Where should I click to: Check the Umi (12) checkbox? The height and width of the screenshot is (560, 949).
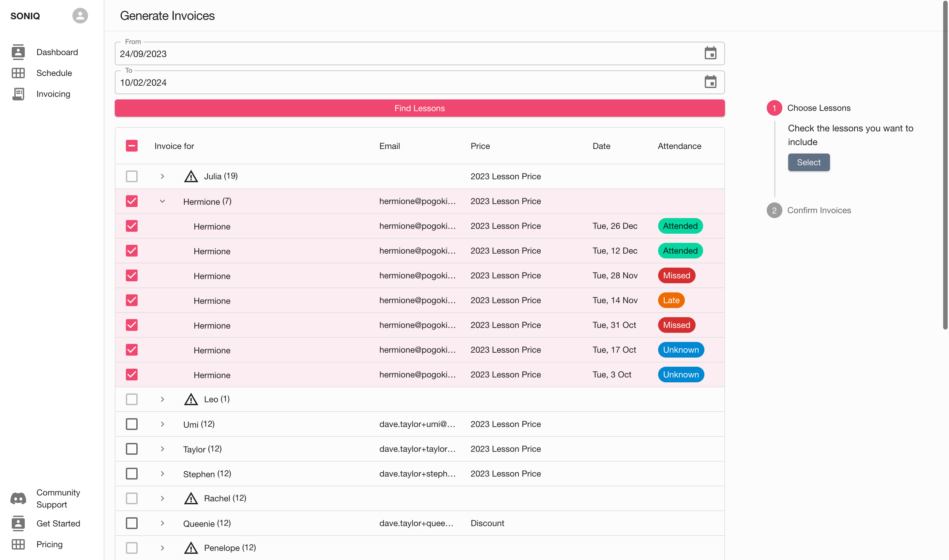[x=131, y=424]
